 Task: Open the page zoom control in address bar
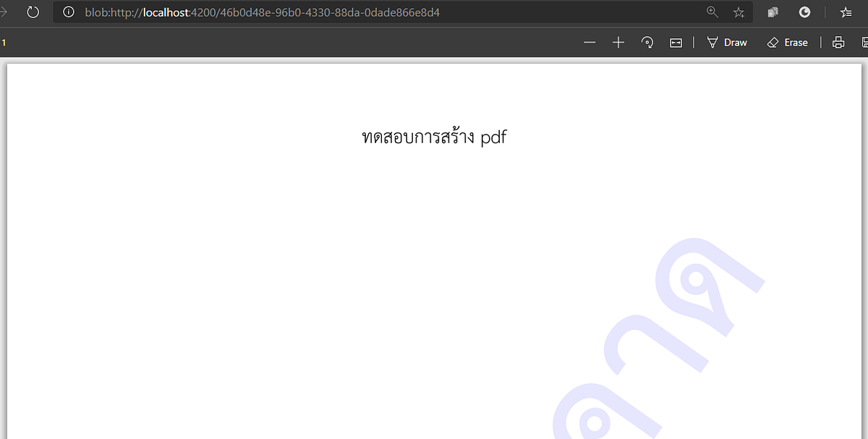[712, 12]
